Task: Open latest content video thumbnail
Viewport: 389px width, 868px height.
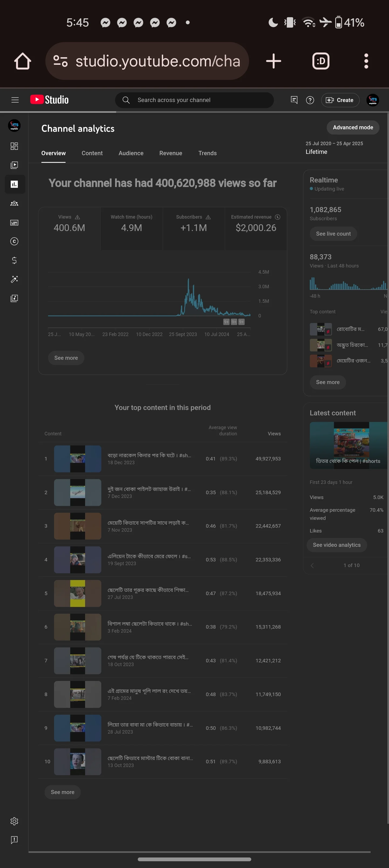Action: point(348,445)
